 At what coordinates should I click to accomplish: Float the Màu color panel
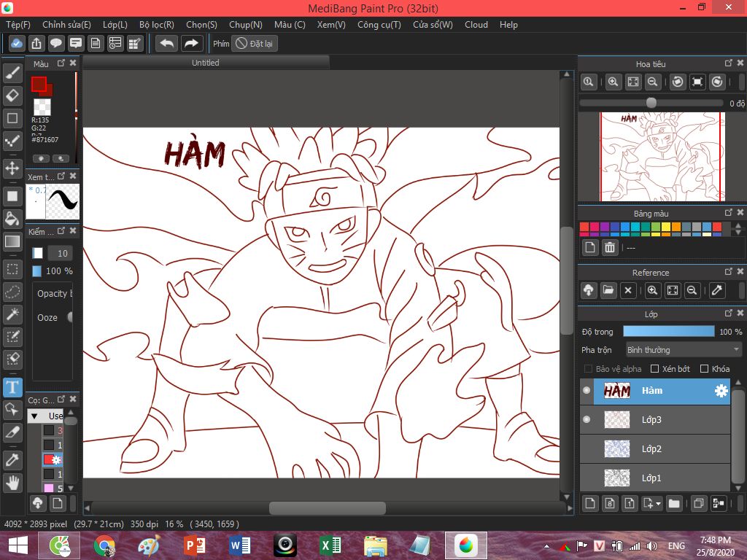click(61, 63)
